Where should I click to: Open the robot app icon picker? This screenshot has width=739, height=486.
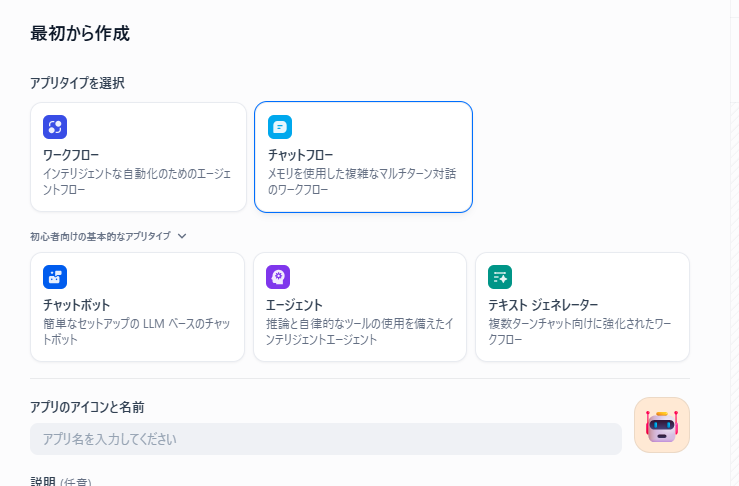pyautogui.click(x=662, y=425)
